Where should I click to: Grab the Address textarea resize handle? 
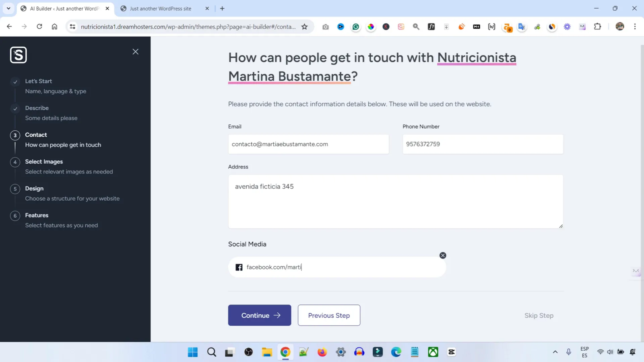(x=561, y=226)
